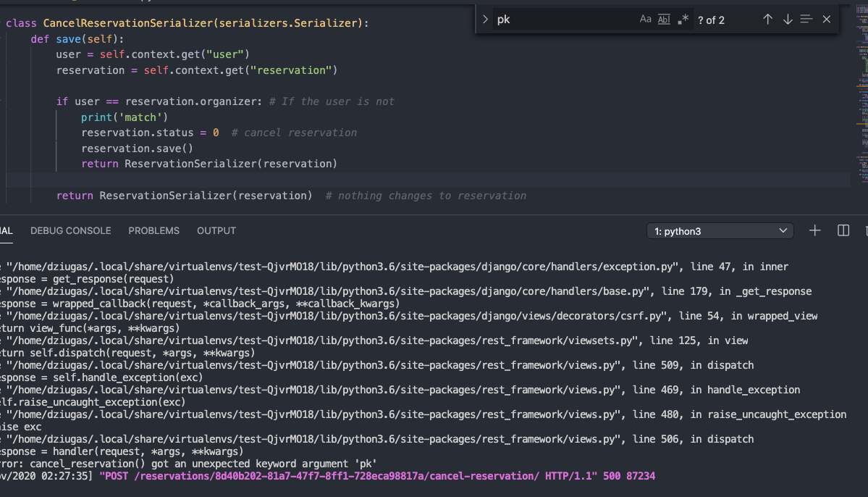Split the terminal pane
The height and width of the screenshot is (497, 868).
(843, 230)
